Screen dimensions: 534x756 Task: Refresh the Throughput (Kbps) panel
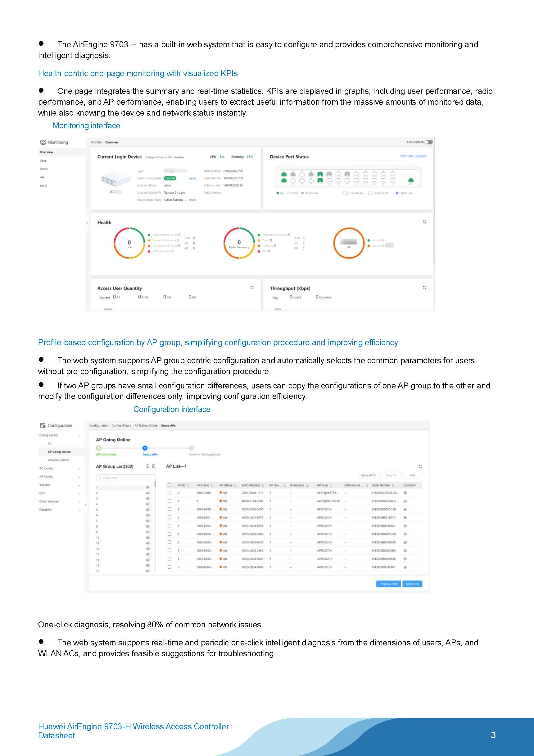(x=424, y=287)
